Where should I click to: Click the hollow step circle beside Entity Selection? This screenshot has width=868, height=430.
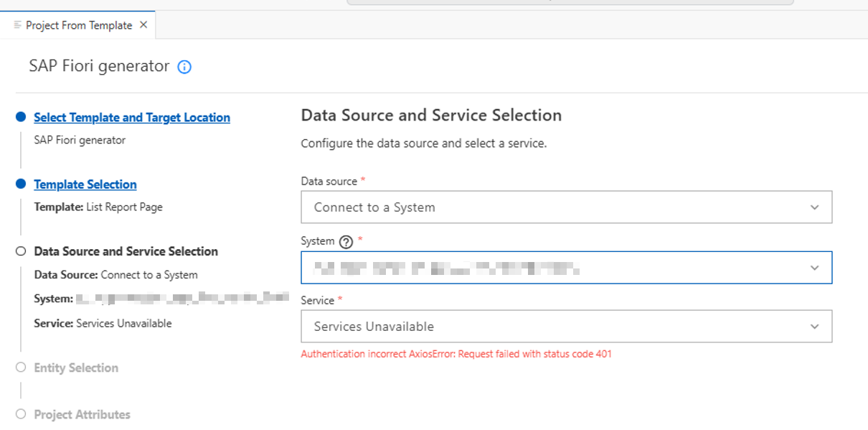click(21, 368)
